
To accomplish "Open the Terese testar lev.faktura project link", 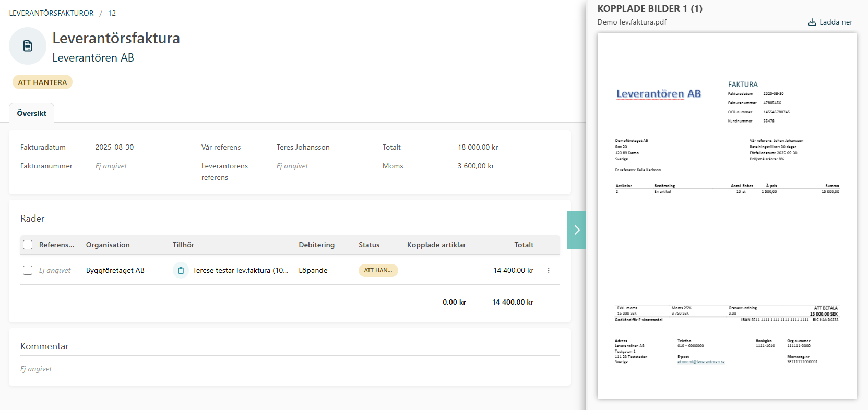I will click(240, 270).
